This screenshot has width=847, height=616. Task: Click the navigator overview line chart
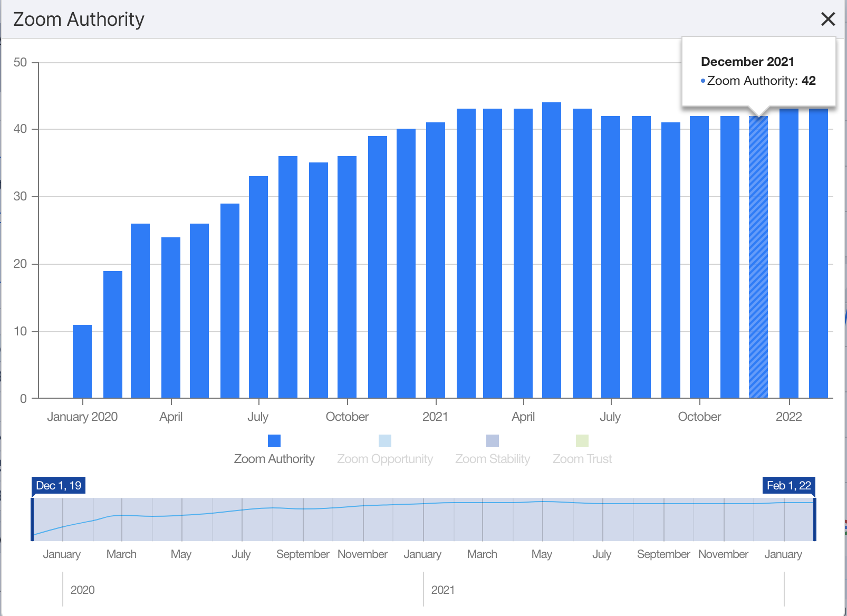(423, 519)
